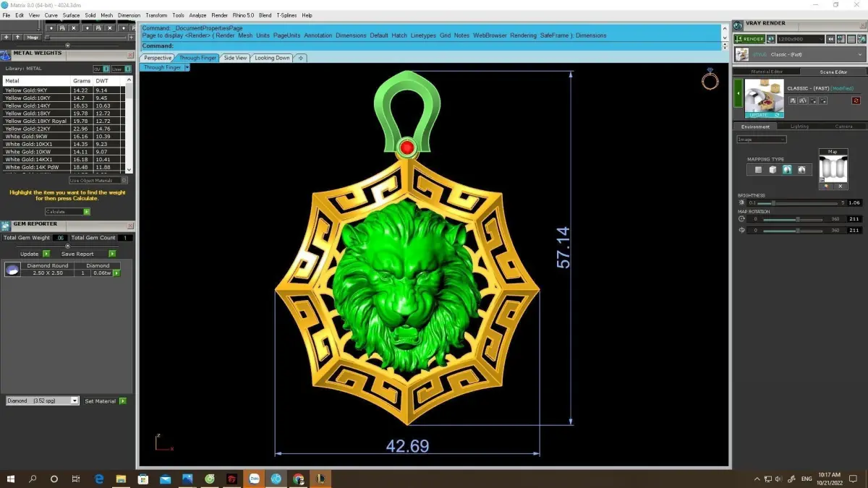Select the White Gold:9KW metal row
Image resolution: width=868 pixels, height=488 pixels.
(64, 136)
